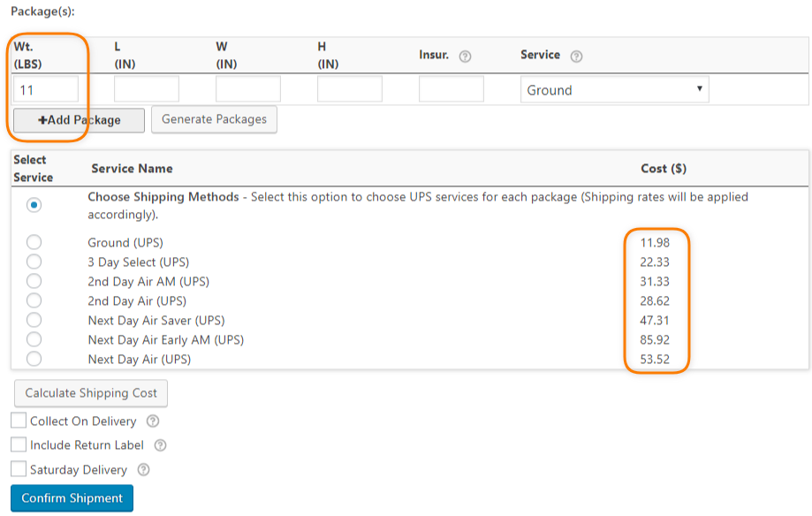Viewport: 812px width, 516px height.
Task: Click the Cost ($) column header
Action: [x=664, y=169]
